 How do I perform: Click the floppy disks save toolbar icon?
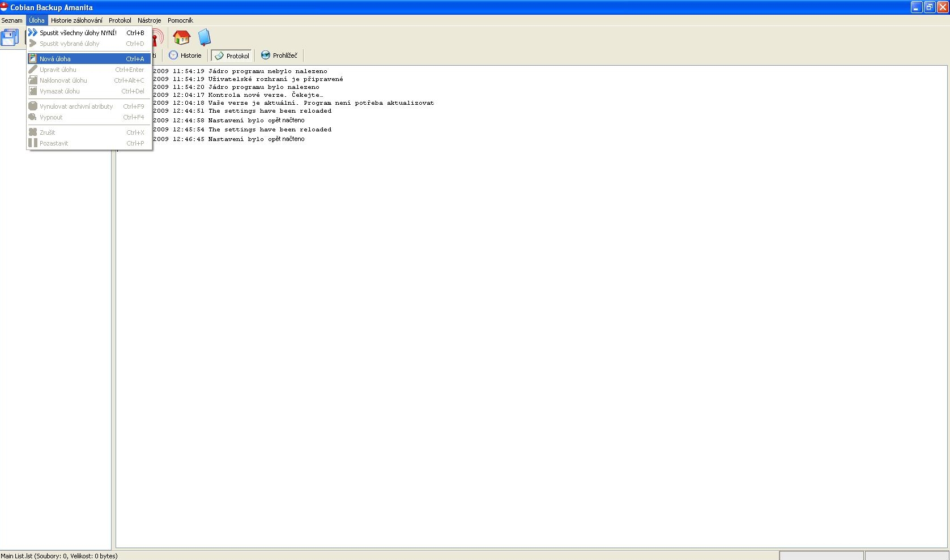tap(10, 37)
